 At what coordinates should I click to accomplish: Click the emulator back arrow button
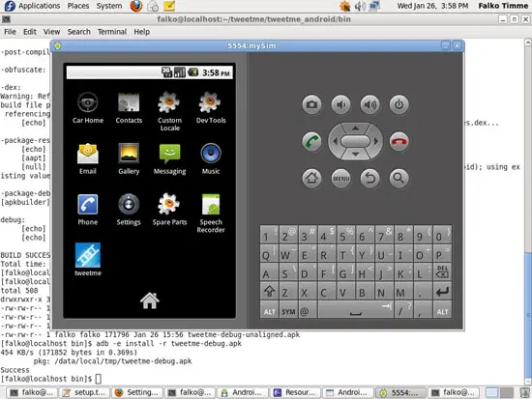click(x=369, y=178)
